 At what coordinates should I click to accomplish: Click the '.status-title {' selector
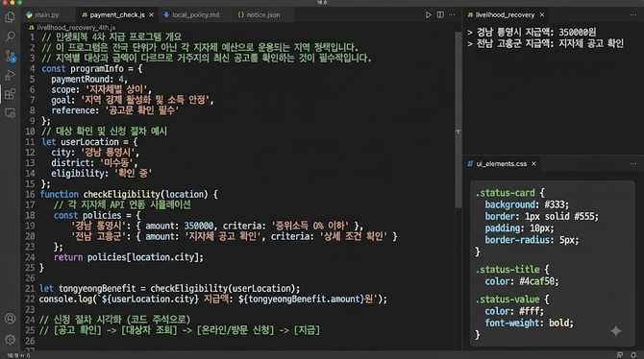[x=512, y=270]
